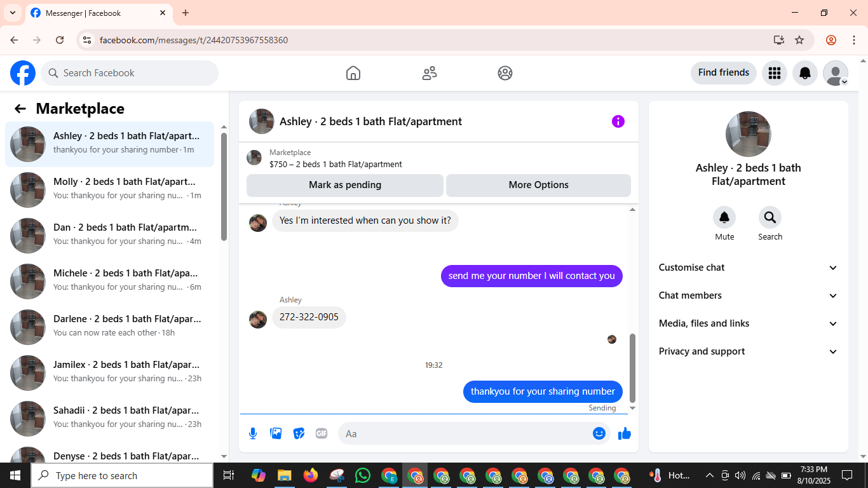Choose a sticker icon in composer
Viewport: 868px width, 488px height.
[299, 433]
